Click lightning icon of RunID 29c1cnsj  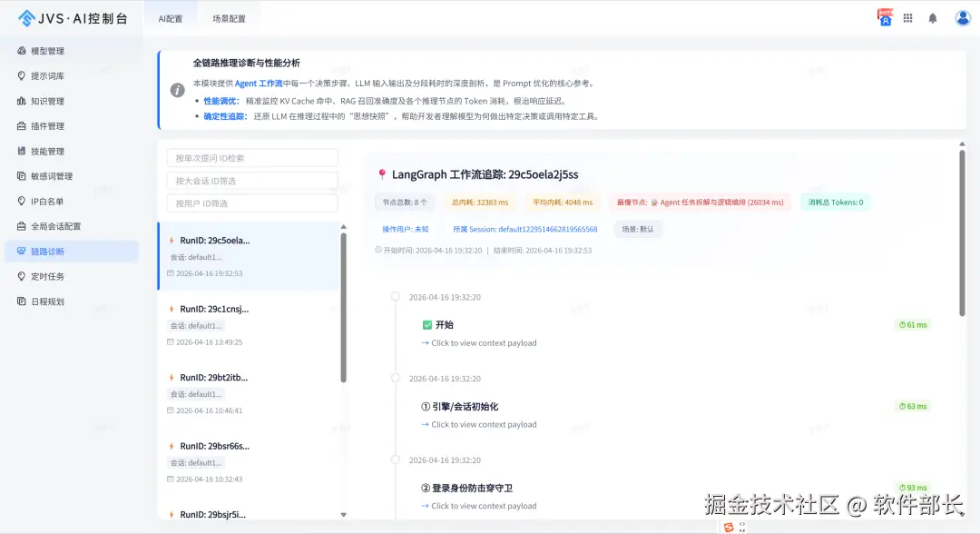(171, 309)
